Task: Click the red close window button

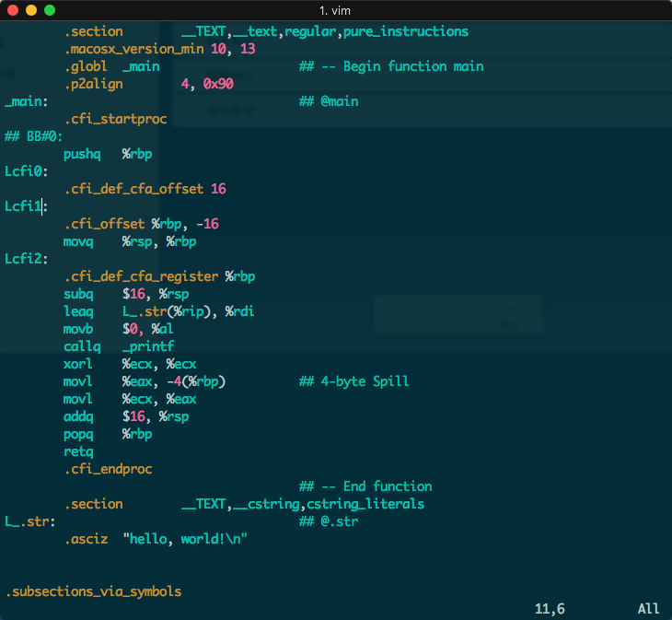Action: point(13,10)
